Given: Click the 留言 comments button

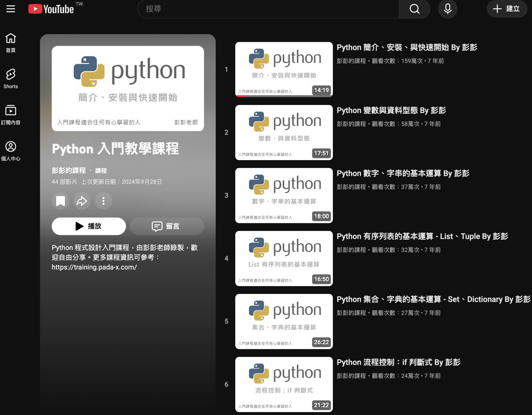Looking at the screenshot, I should [167, 226].
